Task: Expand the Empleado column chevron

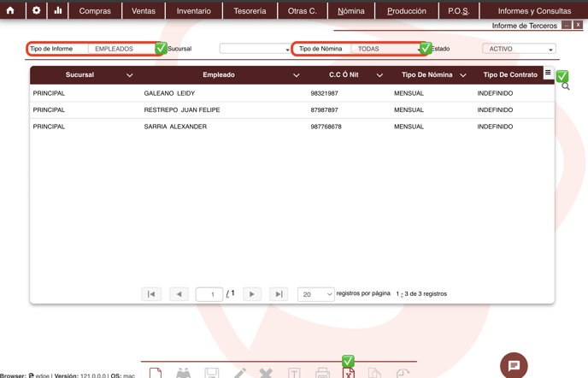Action: [x=297, y=75]
